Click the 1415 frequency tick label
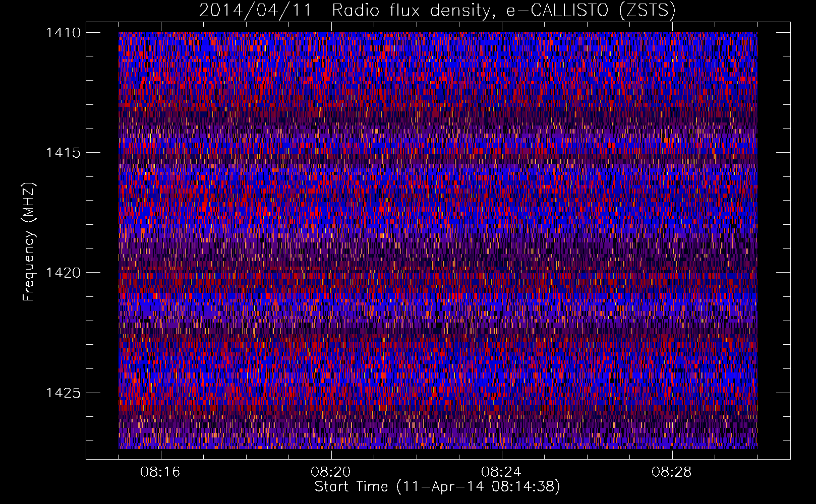816x504 pixels. click(x=63, y=153)
